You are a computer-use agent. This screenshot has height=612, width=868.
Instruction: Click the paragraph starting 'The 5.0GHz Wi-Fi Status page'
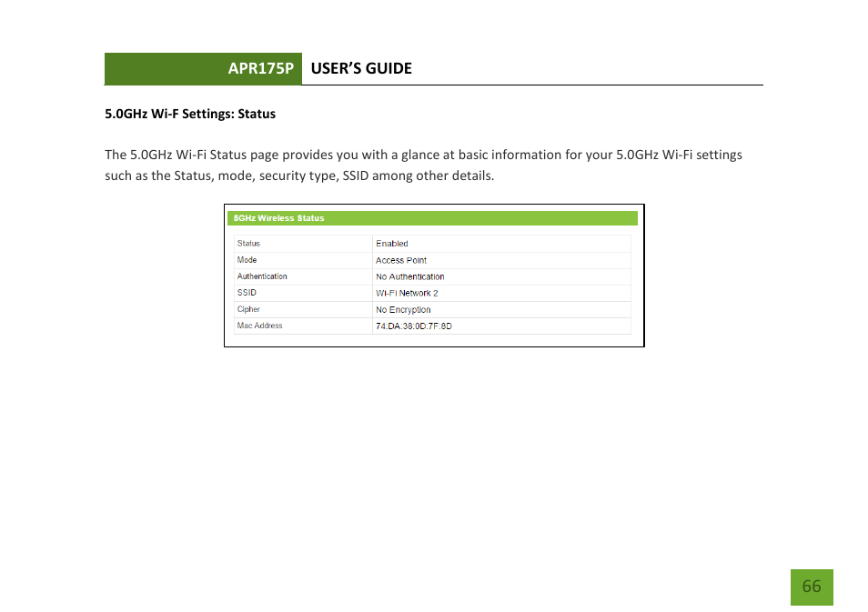423,165
